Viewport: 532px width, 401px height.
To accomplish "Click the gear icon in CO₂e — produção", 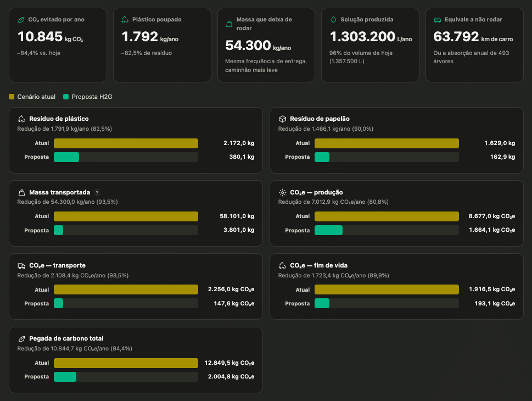I will tap(282, 192).
